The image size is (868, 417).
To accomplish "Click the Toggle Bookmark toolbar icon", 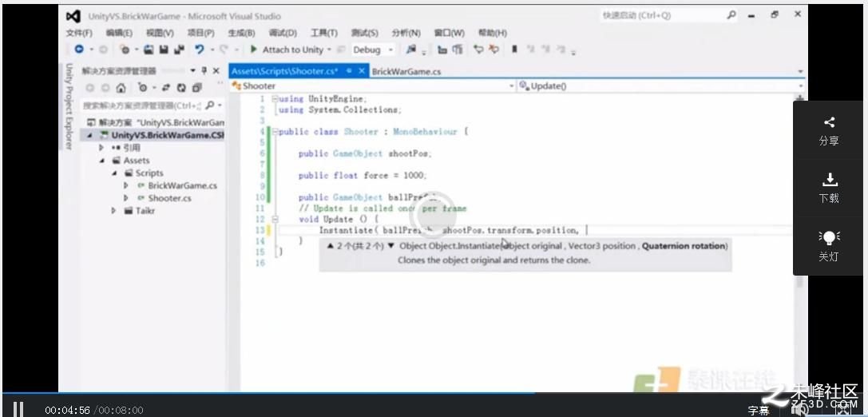I will pyautogui.click(x=514, y=50).
